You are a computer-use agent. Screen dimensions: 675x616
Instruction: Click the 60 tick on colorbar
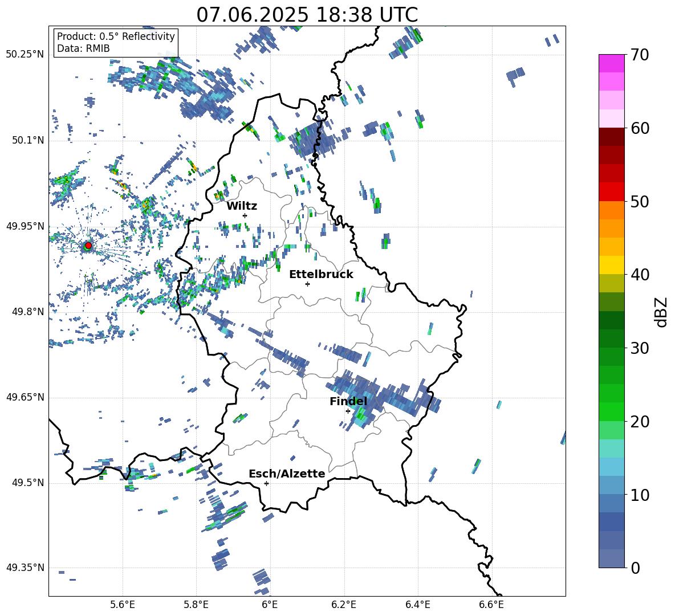coord(639,128)
